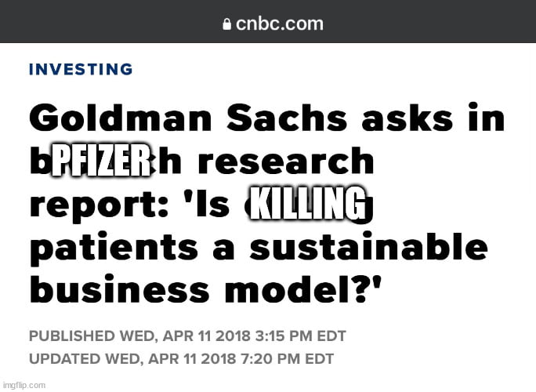Click the UPDATED WED, APR 11 2018 text
The image size is (536, 392).
pyautogui.click(x=132, y=359)
